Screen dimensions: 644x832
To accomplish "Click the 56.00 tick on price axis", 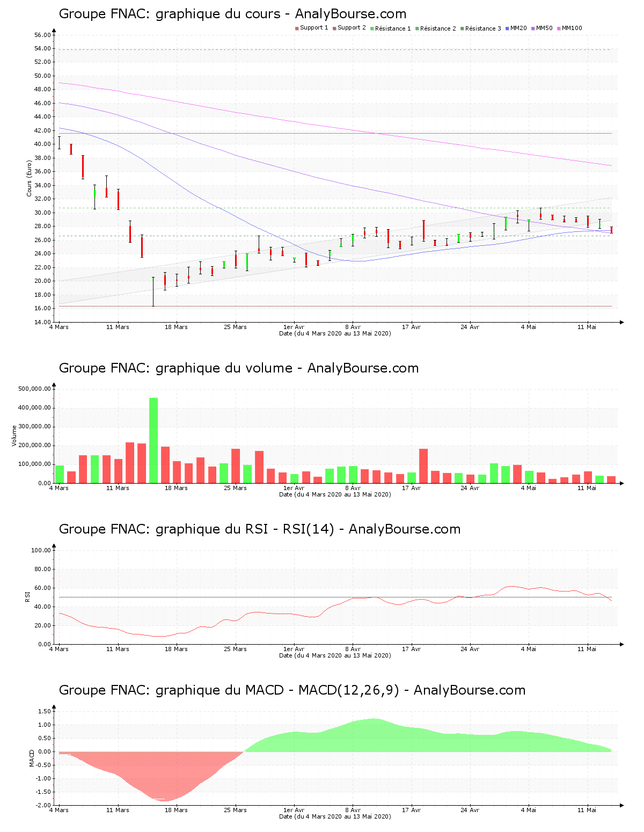I will point(43,35).
